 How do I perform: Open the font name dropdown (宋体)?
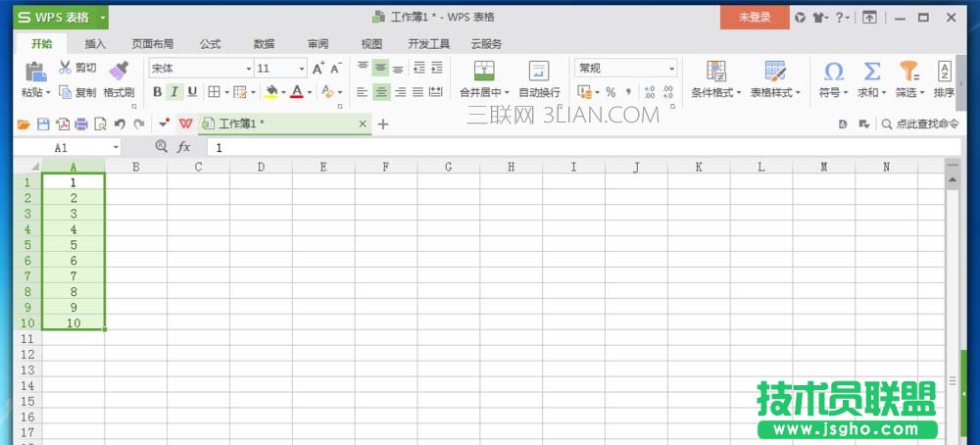click(x=248, y=69)
